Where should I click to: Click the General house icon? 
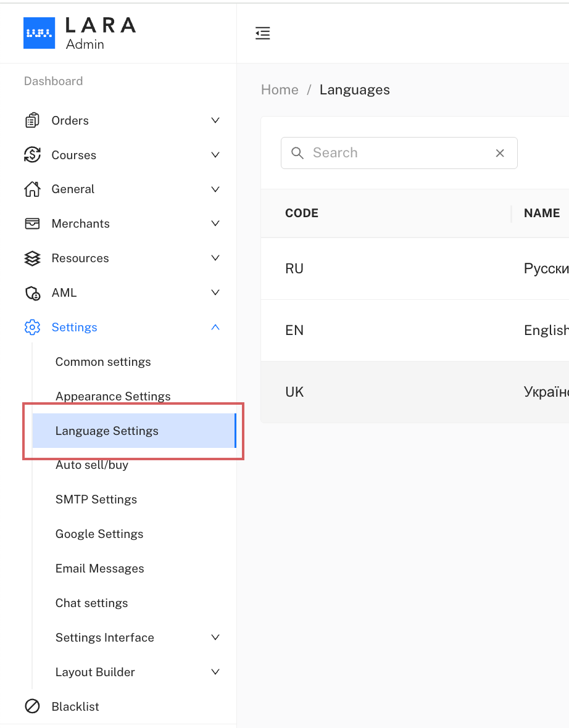coord(32,189)
